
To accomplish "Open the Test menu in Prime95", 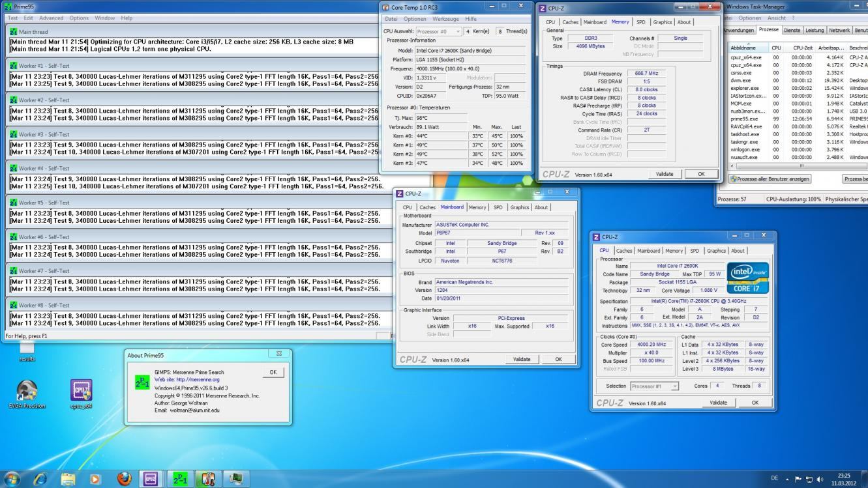I will 12,18.
